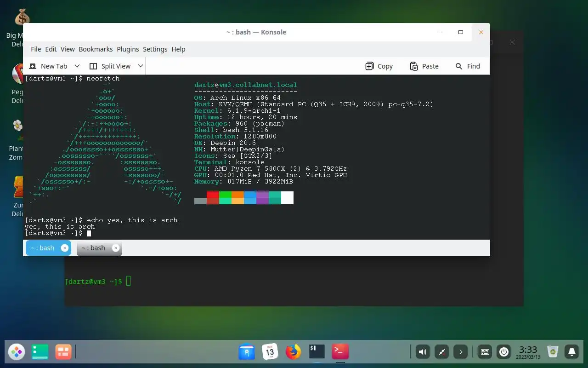
Task: Open the Help menu
Action: pos(178,49)
